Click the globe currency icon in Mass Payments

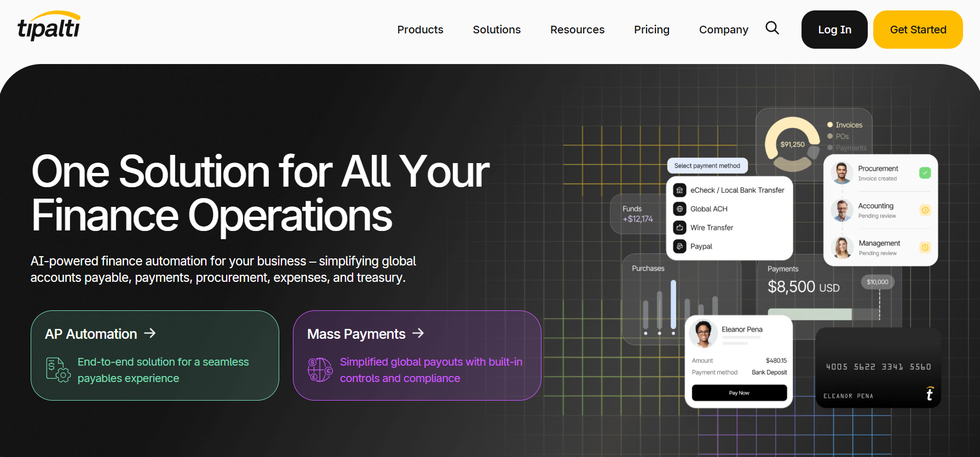point(320,369)
